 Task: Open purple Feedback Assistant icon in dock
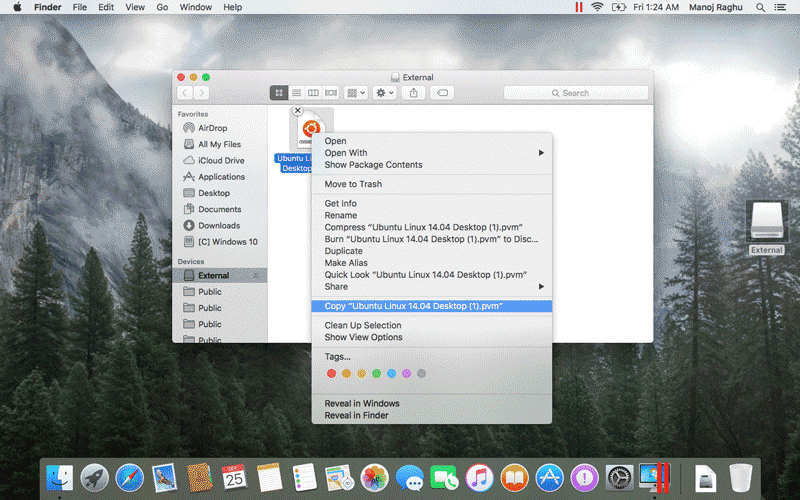click(585, 478)
